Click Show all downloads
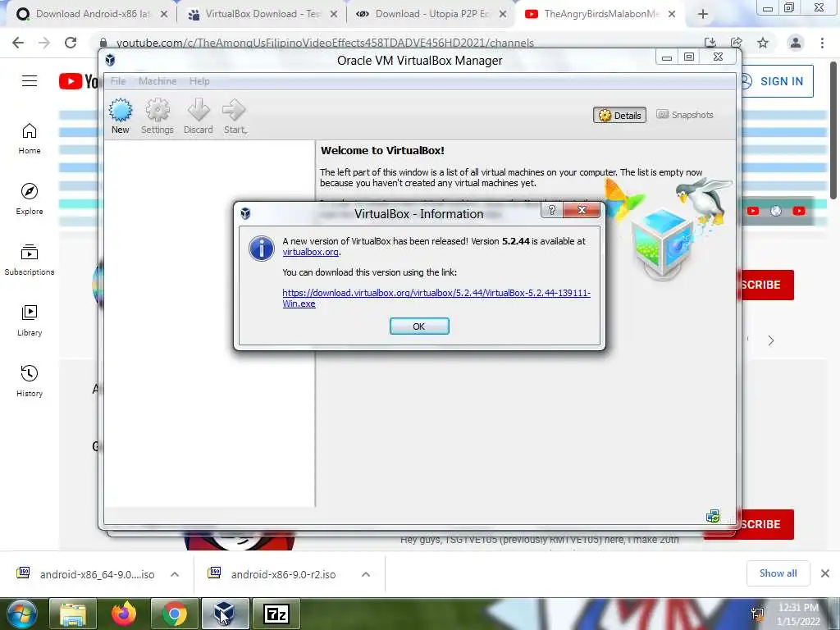Screen dimensions: 840x630 778,573
